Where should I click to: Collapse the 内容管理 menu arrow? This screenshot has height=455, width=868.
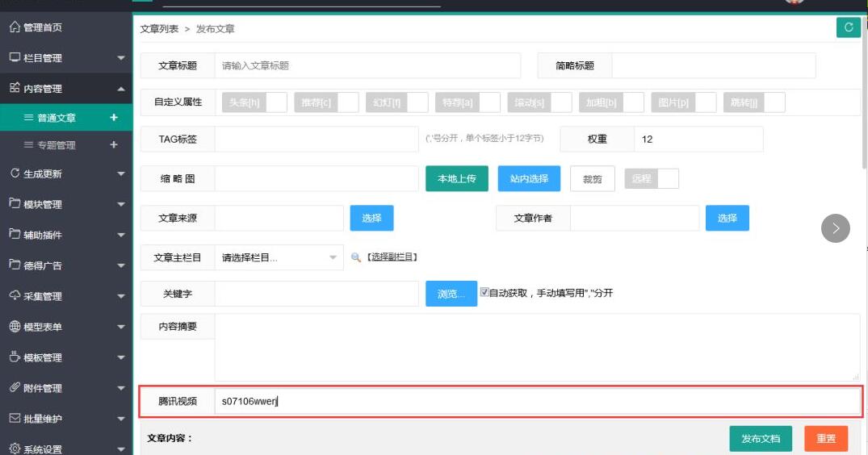tap(120, 89)
